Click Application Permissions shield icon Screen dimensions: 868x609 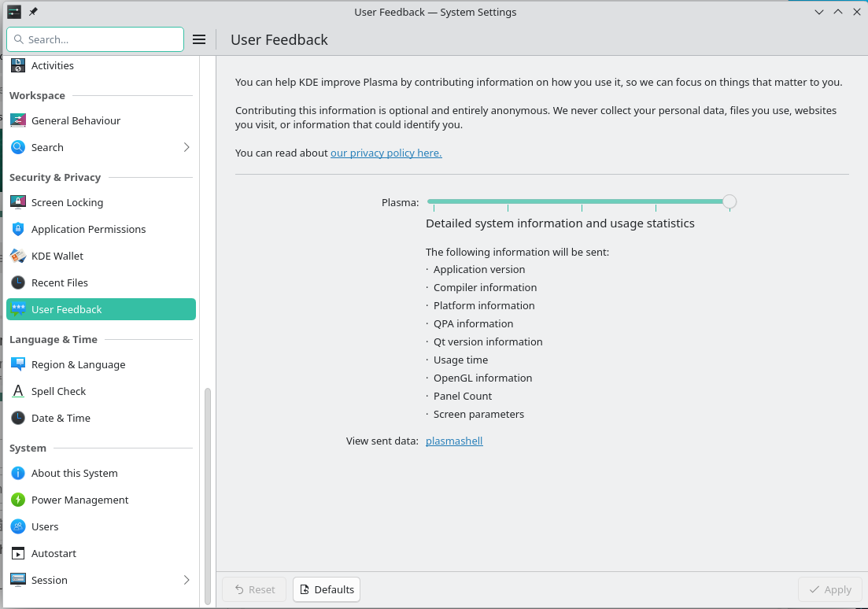18,229
